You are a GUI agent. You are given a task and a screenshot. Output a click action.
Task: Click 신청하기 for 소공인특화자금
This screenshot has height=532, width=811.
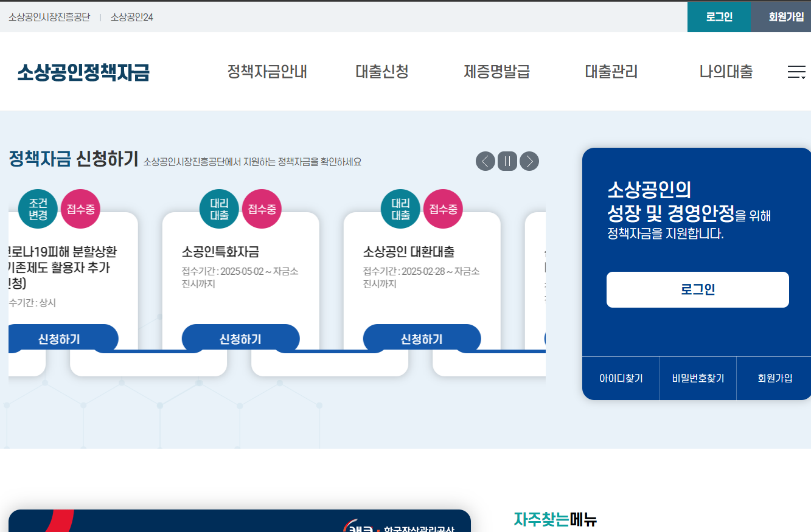(x=241, y=338)
